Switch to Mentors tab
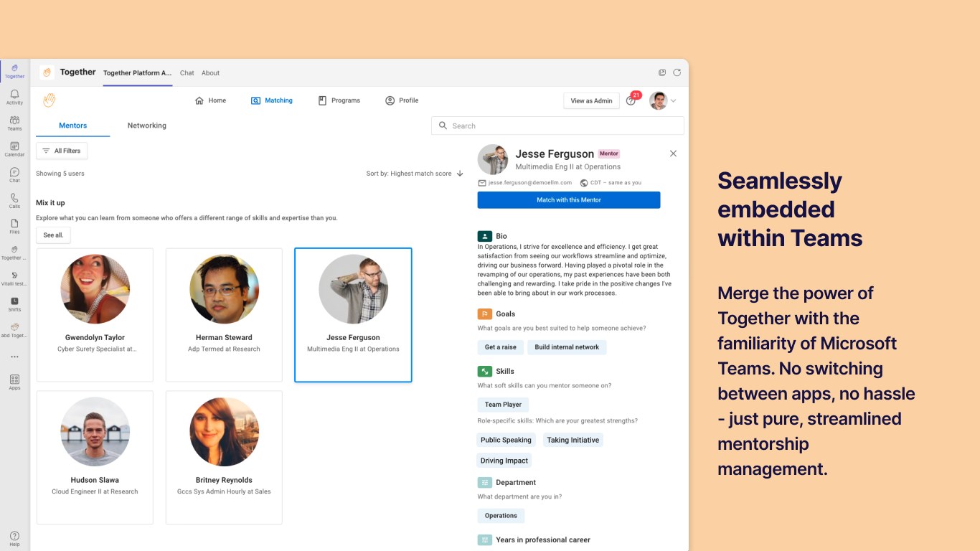 (73, 126)
